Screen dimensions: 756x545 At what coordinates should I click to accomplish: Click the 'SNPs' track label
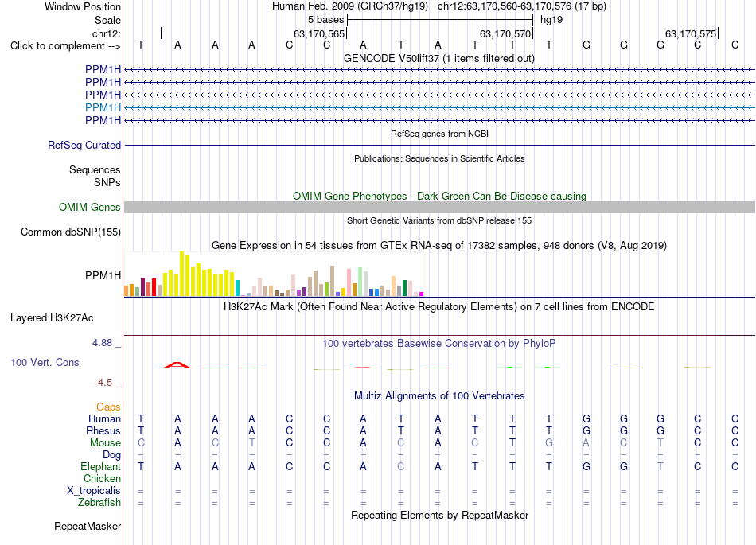107,182
